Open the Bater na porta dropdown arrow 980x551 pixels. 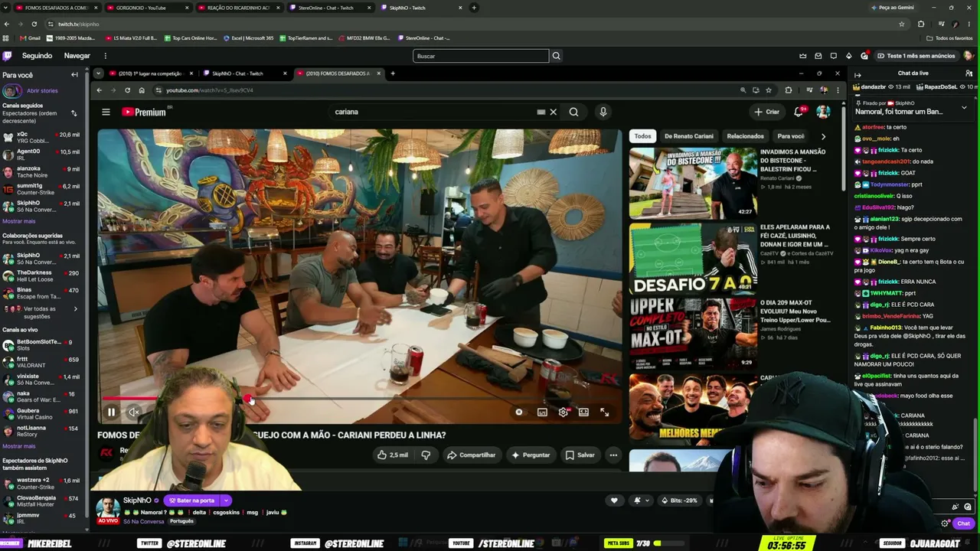pyautogui.click(x=226, y=500)
